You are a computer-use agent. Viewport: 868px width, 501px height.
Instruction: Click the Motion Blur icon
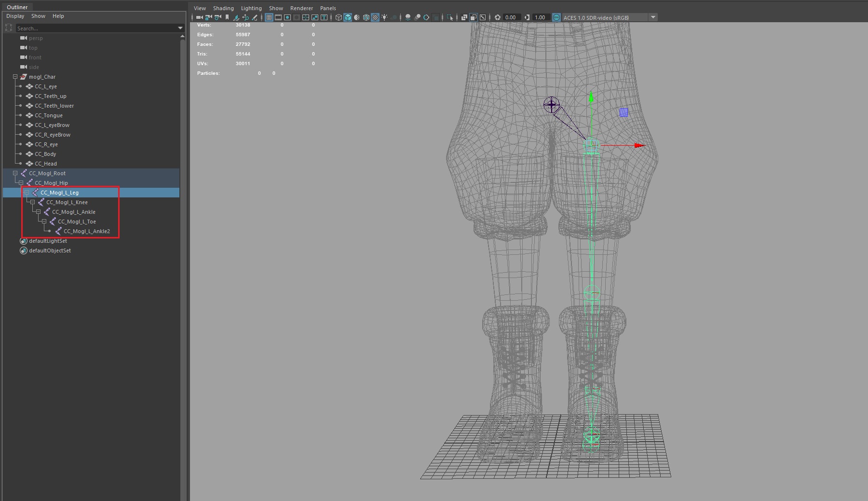pyautogui.click(x=417, y=17)
